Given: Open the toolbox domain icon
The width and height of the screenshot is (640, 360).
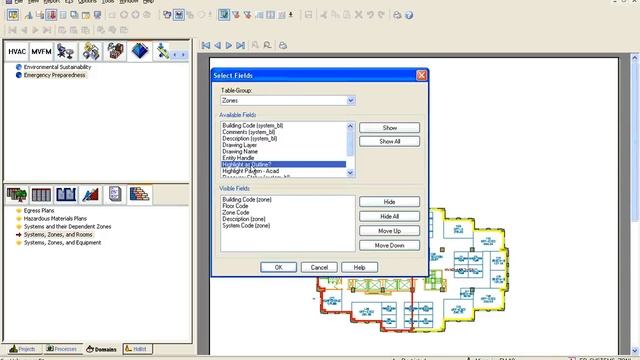Looking at the screenshot, I should [115, 51].
